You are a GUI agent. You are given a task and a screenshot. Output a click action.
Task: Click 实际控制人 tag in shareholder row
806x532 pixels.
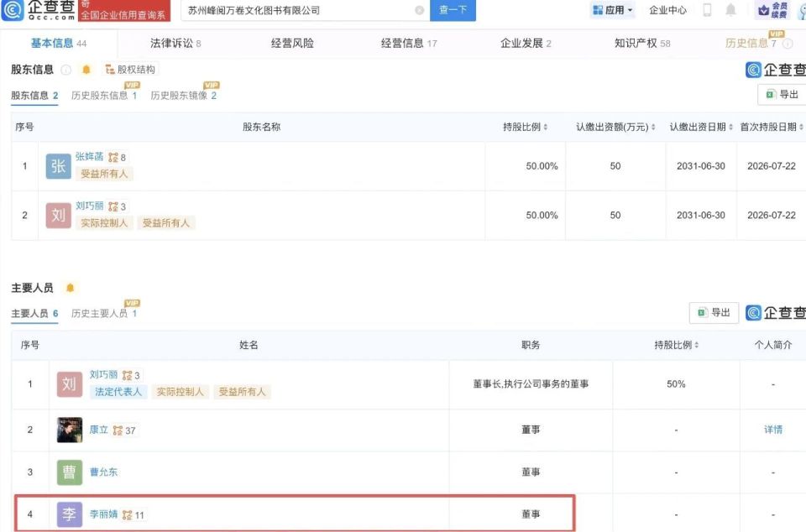[104, 223]
